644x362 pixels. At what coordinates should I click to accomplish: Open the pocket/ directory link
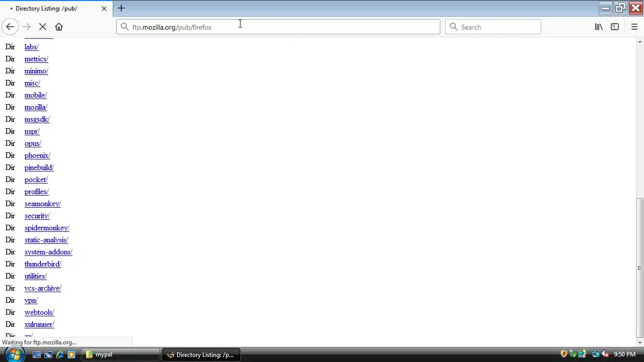(36, 179)
